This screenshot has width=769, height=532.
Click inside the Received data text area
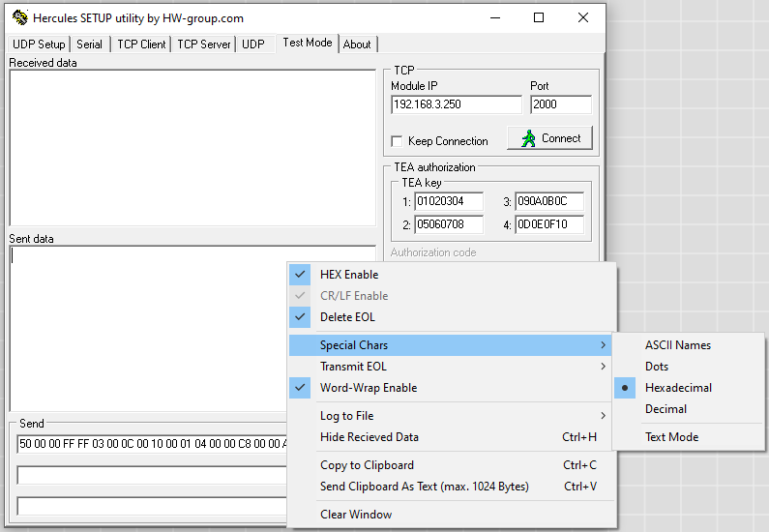(192, 148)
